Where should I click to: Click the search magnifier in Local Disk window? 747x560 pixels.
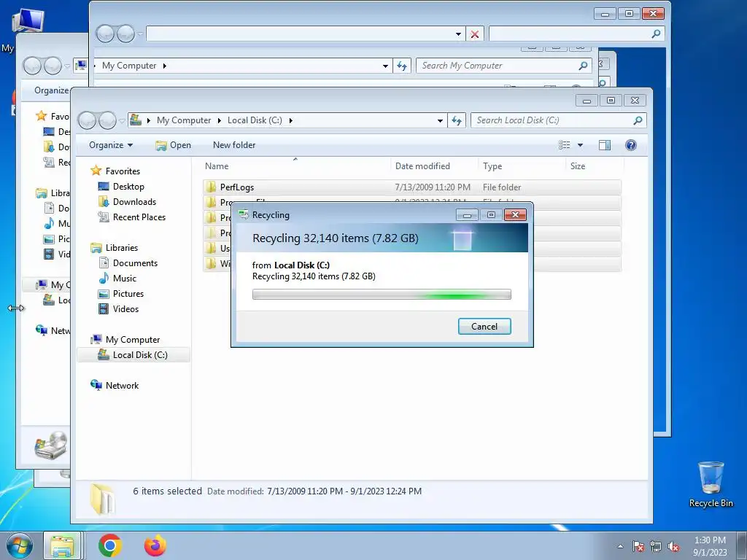638,120
